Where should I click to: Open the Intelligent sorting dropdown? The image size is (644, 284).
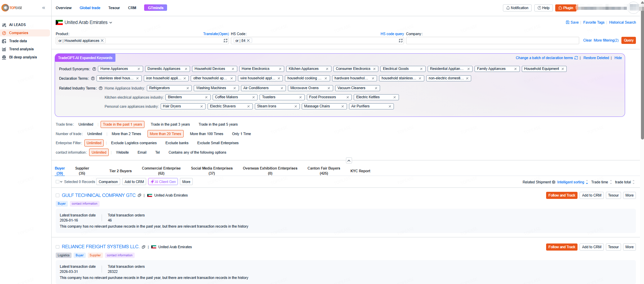(x=572, y=182)
